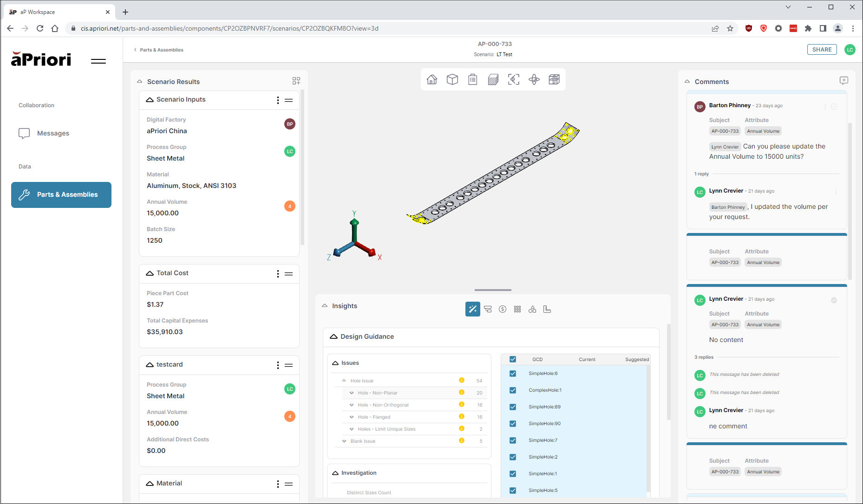The height and width of the screenshot is (504, 863).
Task: Click the grid matrix insights icon
Action: point(517,309)
